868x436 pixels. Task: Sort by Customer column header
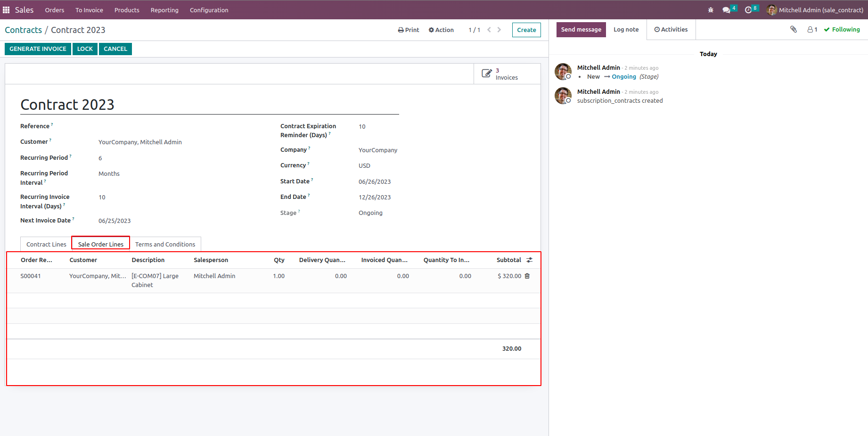point(83,260)
